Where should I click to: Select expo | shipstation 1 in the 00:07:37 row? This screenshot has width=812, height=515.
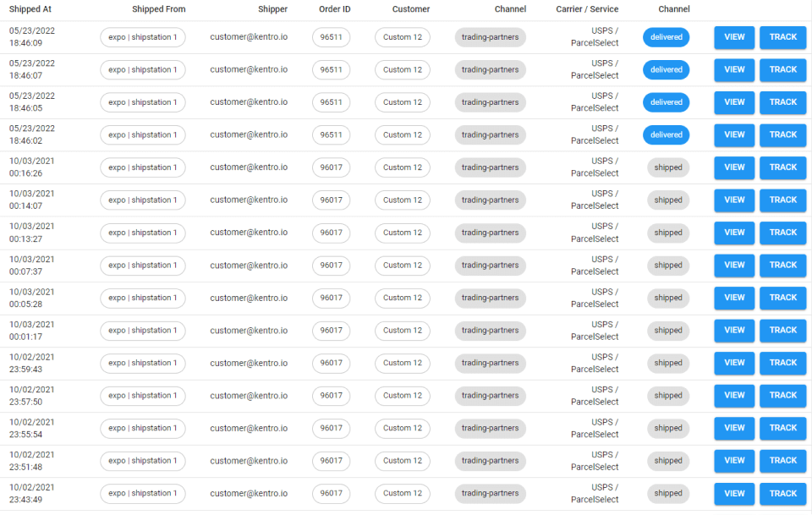click(x=142, y=266)
